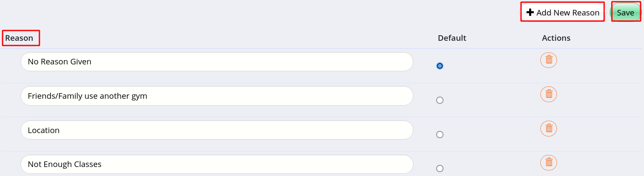The image size is (644, 176).
Task: Click the Add New Reason button label
Action: [x=568, y=13]
